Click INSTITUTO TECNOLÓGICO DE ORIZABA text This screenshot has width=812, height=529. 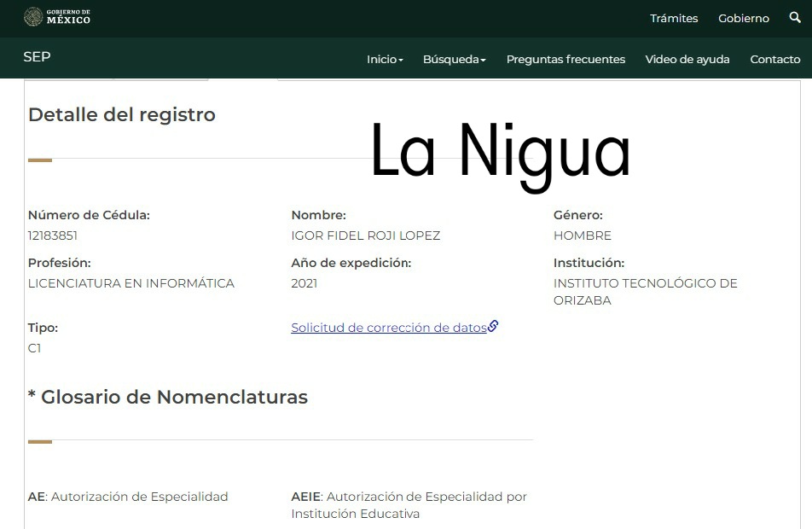646,291
